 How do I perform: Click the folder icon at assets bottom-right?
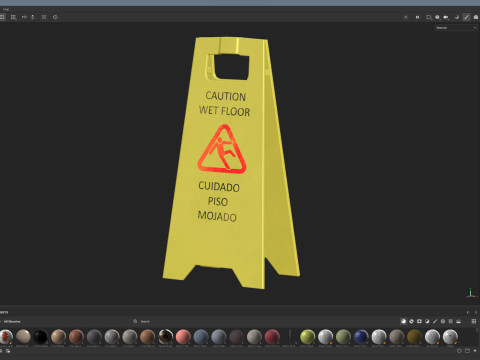tap(467, 351)
